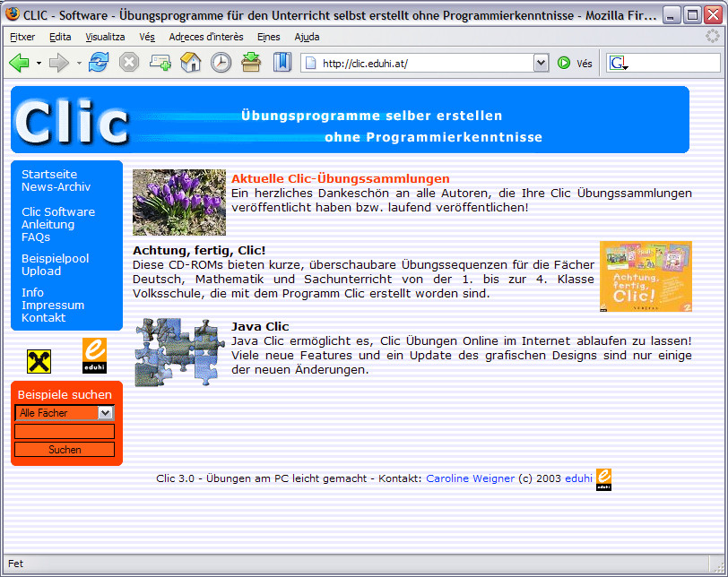This screenshot has height=577, width=728.
Task: Open a new tab with the toolbar icon
Action: 160,63
